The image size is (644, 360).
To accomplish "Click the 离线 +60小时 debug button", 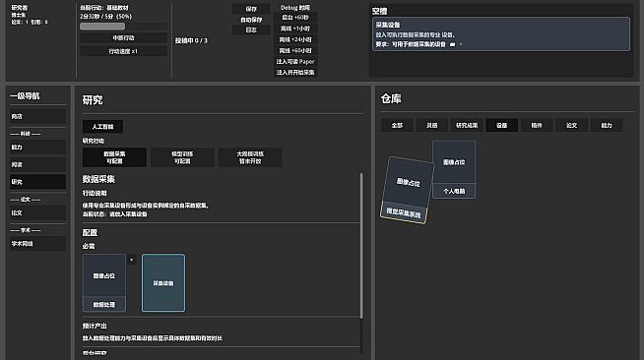I will pos(295,51).
